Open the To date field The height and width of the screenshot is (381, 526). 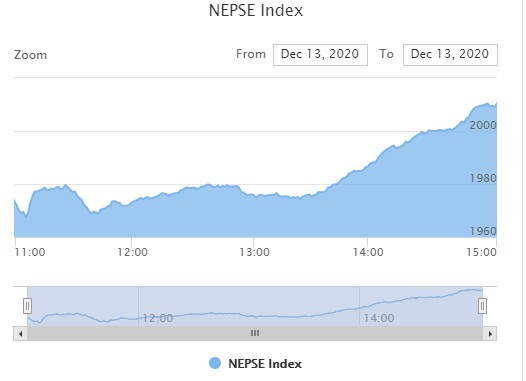pyautogui.click(x=450, y=55)
